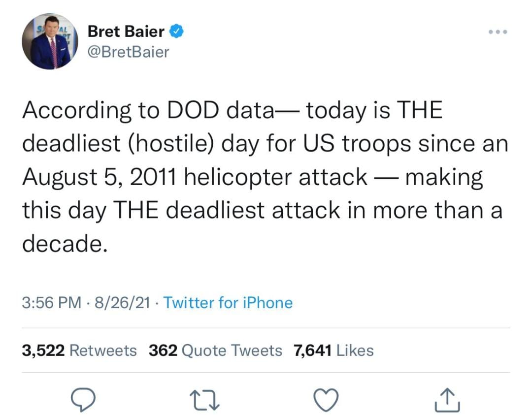
Task: Like the tweet with the heart icon
Action: [x=326, y=400]
